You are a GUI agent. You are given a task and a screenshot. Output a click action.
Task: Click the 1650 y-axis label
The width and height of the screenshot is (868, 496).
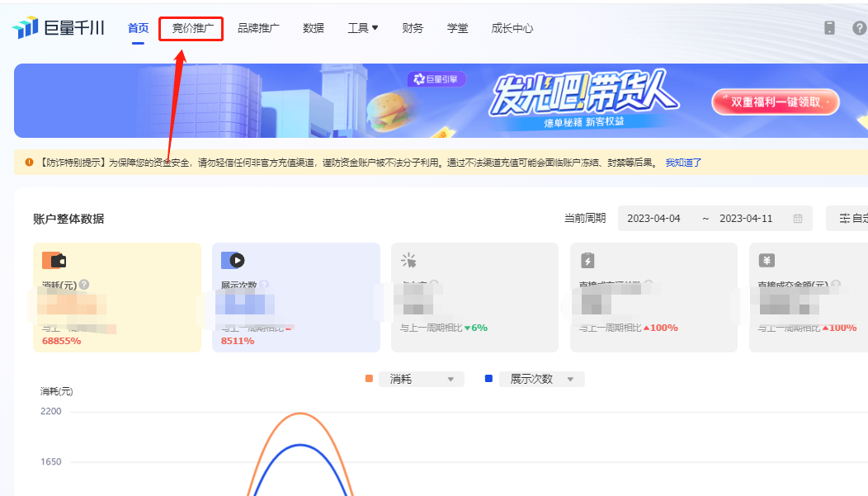pyautogui.click(x=51, y=461)
